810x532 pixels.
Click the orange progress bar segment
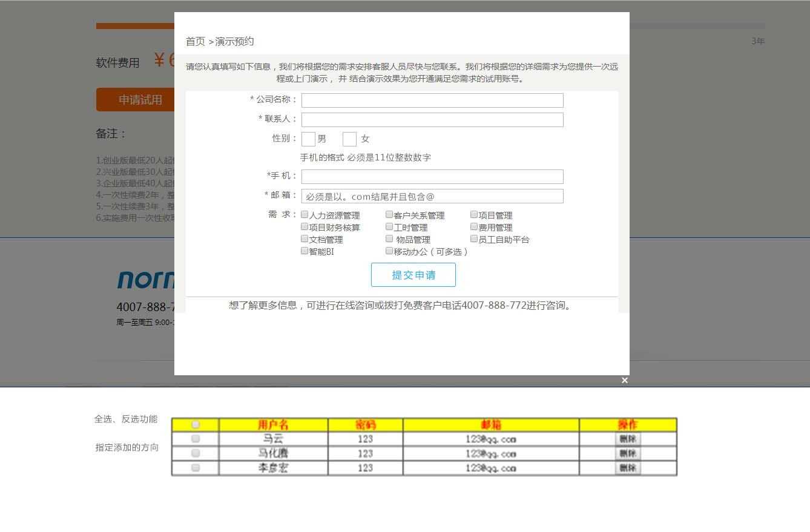(x=135, y=26)
